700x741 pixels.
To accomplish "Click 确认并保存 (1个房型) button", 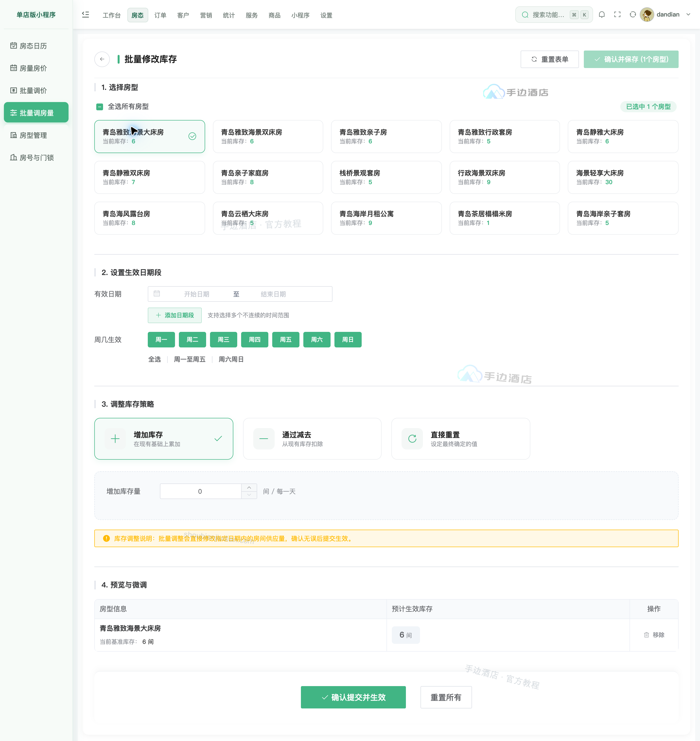I will coord(631,59).
